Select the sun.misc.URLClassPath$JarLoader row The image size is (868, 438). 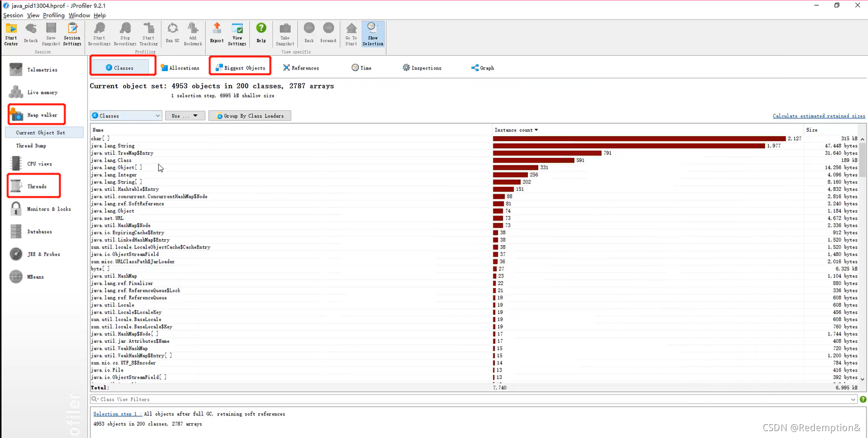click(x=475, y=262)
